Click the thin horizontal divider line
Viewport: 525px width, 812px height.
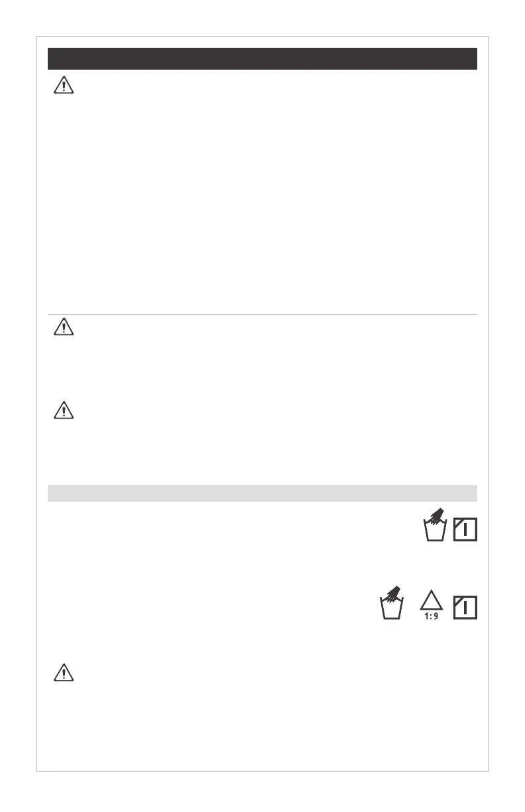point(262,314)
